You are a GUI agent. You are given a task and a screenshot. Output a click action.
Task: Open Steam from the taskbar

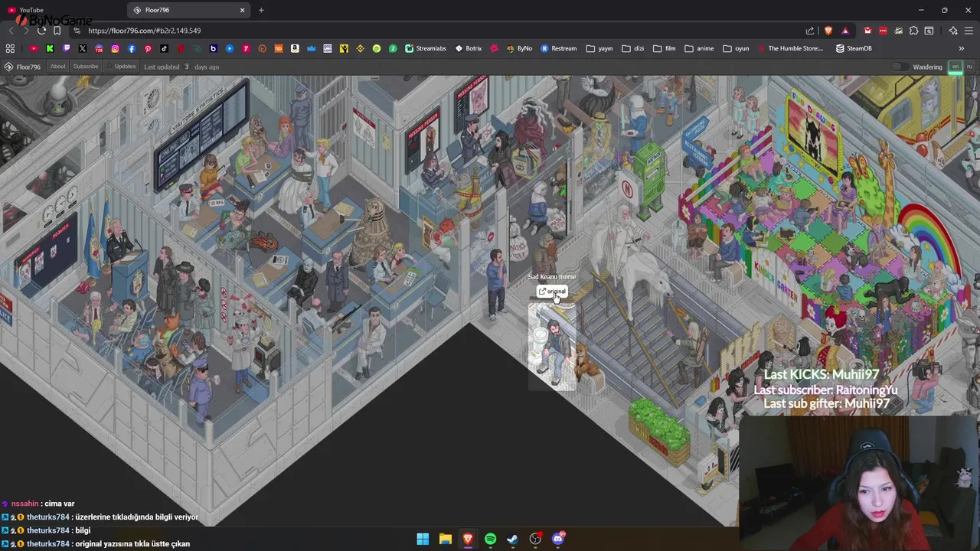coord(512,539)
